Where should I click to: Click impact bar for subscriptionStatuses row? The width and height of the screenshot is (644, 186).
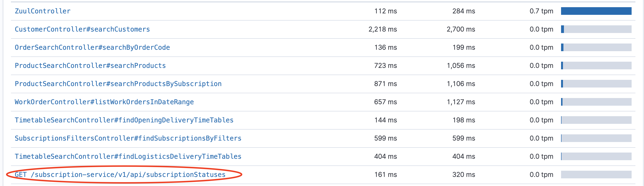pyautogui.click(x=596, y=175)
